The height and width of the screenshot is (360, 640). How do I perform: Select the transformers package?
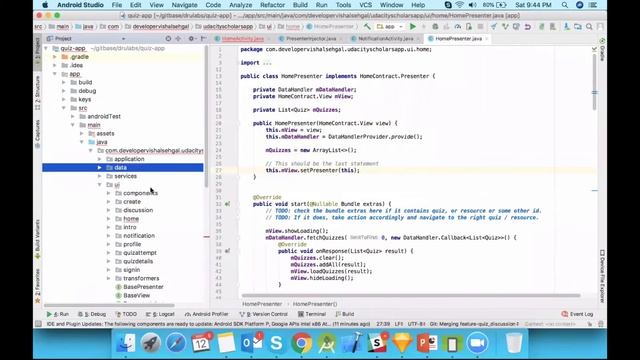(x=141, y=278)
